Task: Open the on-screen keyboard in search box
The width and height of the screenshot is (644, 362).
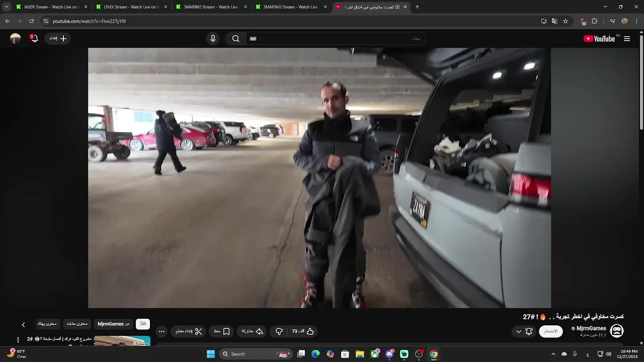Action: coord(253,39)
